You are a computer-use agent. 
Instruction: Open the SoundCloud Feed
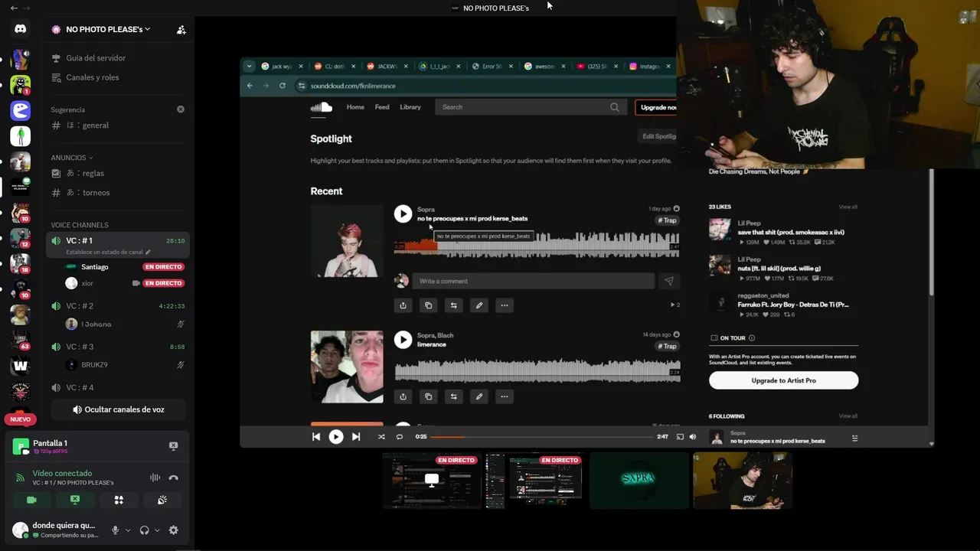click(382, 107)
